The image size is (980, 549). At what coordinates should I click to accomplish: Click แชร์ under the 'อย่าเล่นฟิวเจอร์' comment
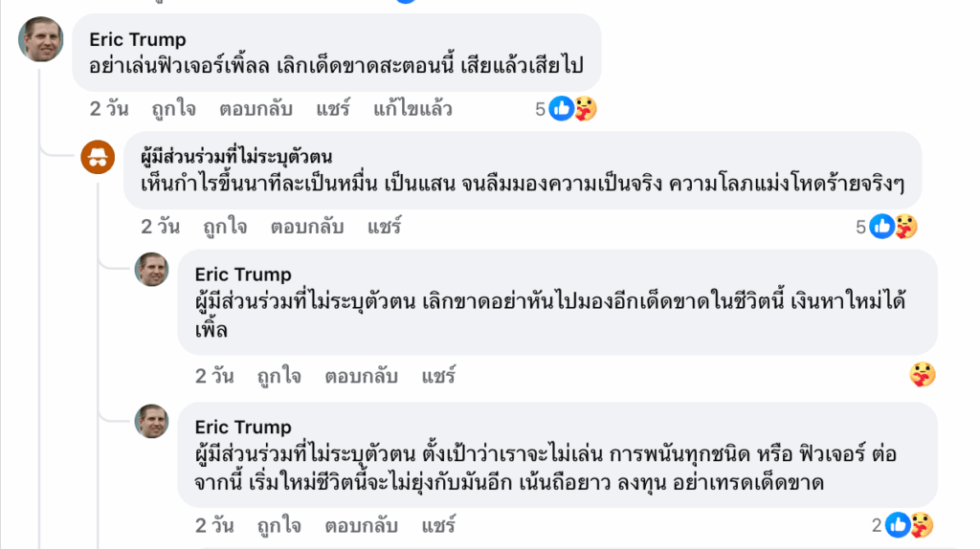(x=334, y=109)
